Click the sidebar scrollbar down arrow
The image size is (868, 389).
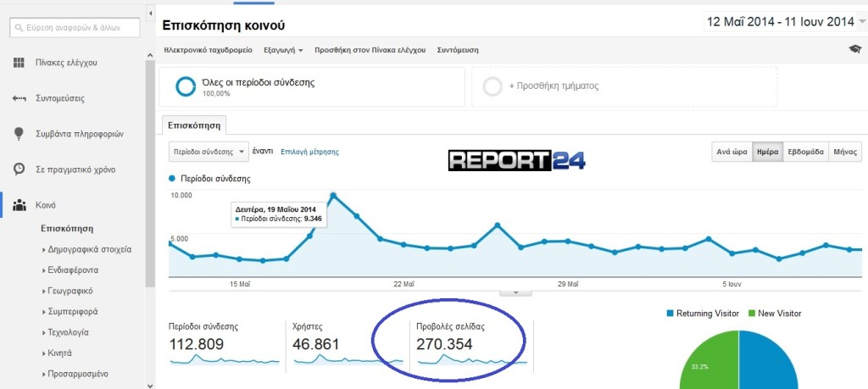point(150,385)
